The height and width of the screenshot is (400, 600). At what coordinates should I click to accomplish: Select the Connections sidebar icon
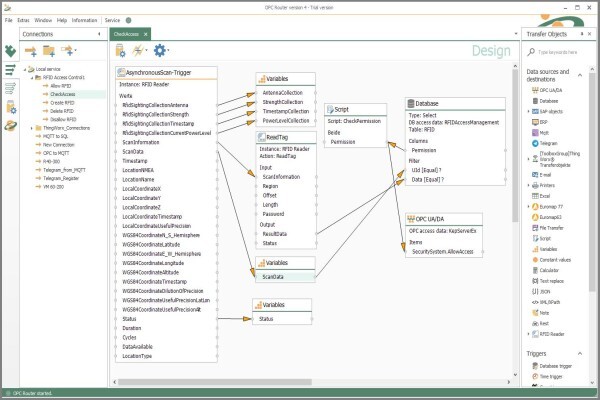click(10, 70)
